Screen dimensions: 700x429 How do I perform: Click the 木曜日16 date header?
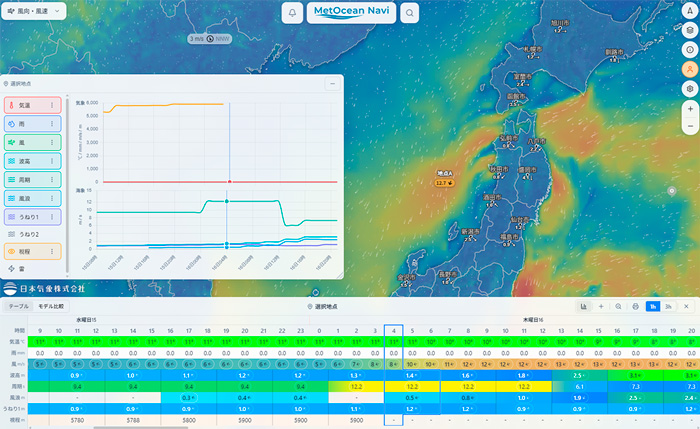click(533, 320)
